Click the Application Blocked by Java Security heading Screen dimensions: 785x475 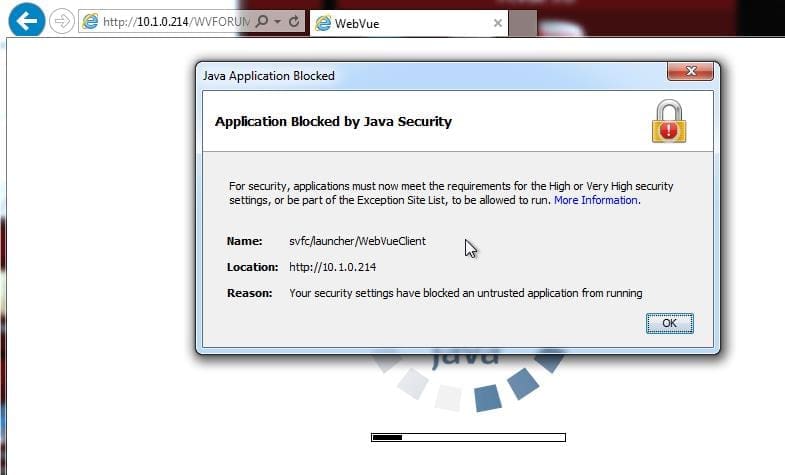[333, 122]
